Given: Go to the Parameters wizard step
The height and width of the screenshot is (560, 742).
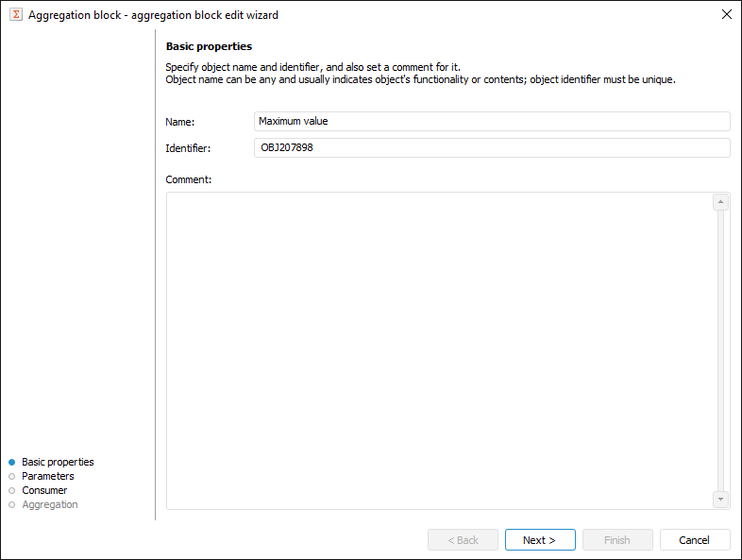Looking at the screenshot, I should (48, 476).
